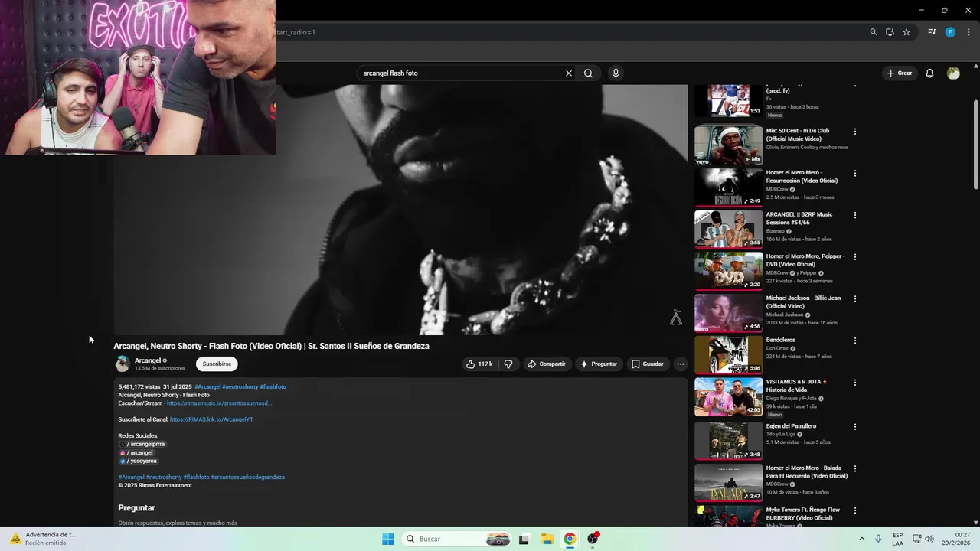Open Windows Start menu
The image size is (980, 551).
point(388,539)
